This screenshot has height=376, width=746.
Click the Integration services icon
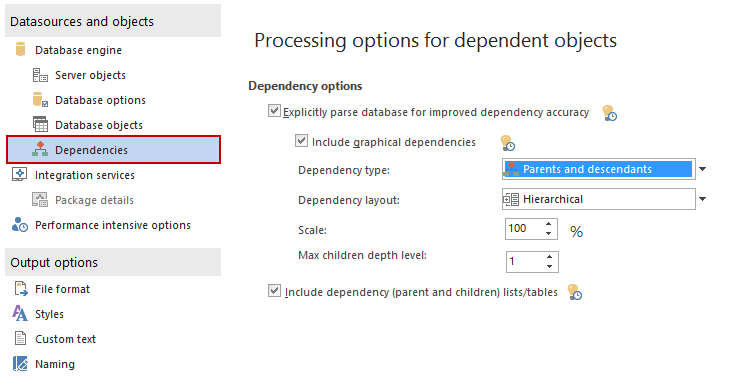[x=19, y=174]
